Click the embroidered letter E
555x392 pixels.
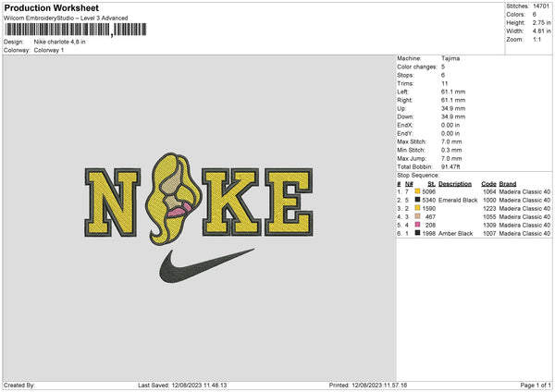click(289, 202)
